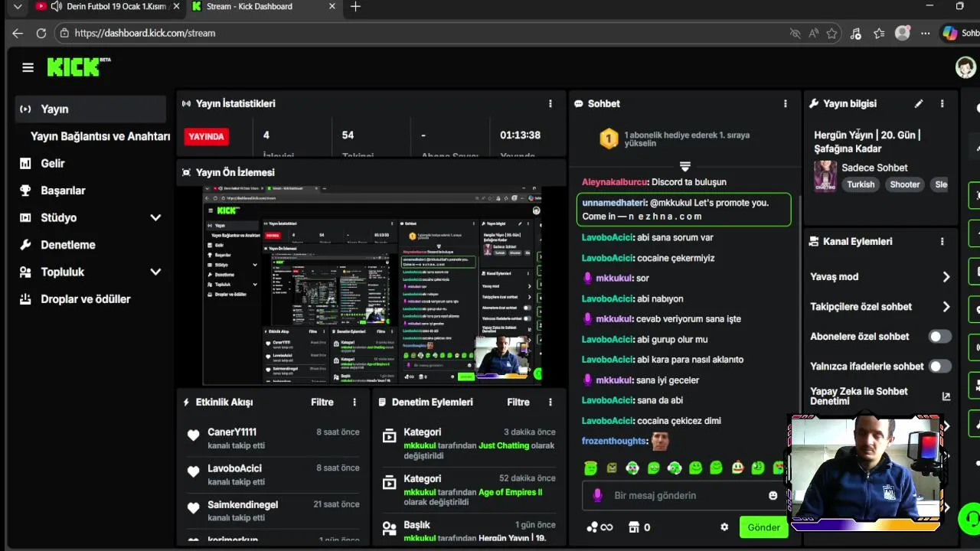The width and height of the screenshot is (980, 551).
Task: Open a new browser tab
Action: (x=355, y=6)
